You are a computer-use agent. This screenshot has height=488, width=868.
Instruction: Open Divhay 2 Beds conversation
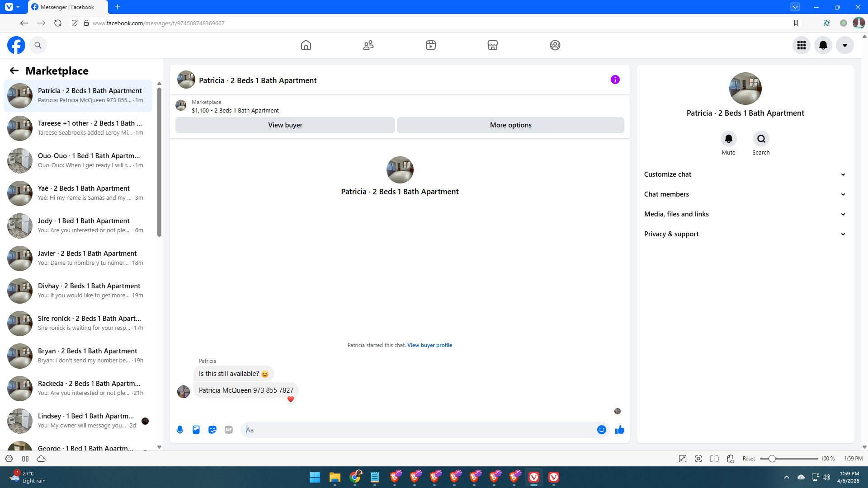click(x=78, y=291)
